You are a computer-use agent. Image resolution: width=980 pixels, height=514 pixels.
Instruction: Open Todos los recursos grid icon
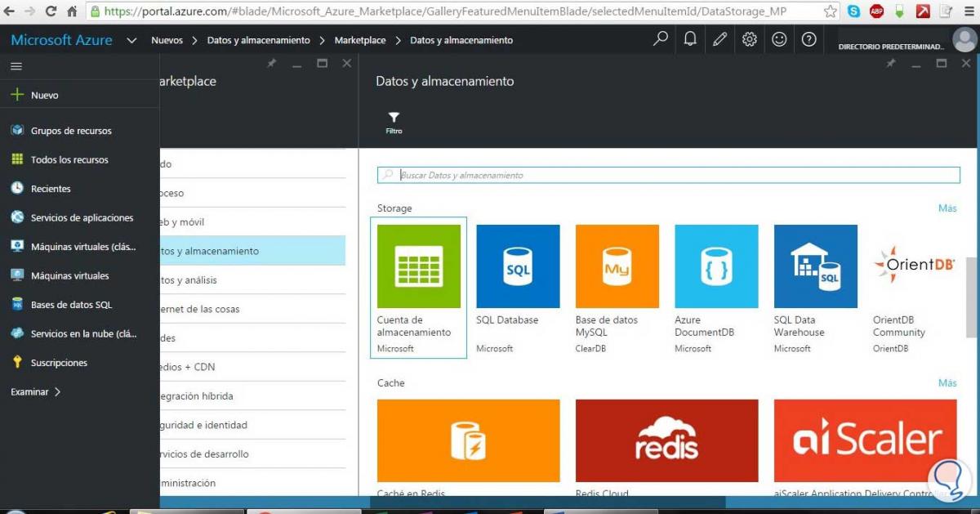[x=17, y=159]
